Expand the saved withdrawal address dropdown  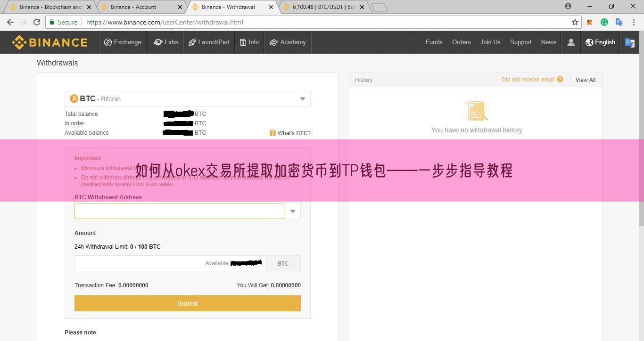click(293, 211)
